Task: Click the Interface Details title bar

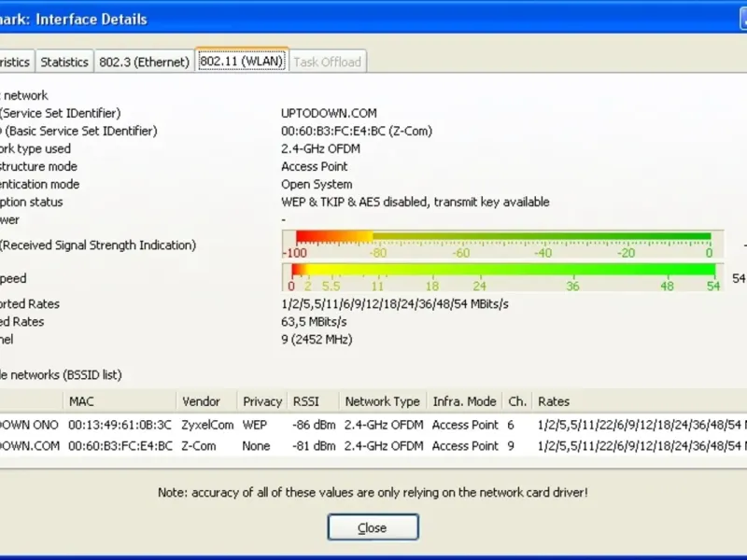Action: coord(373,19)
